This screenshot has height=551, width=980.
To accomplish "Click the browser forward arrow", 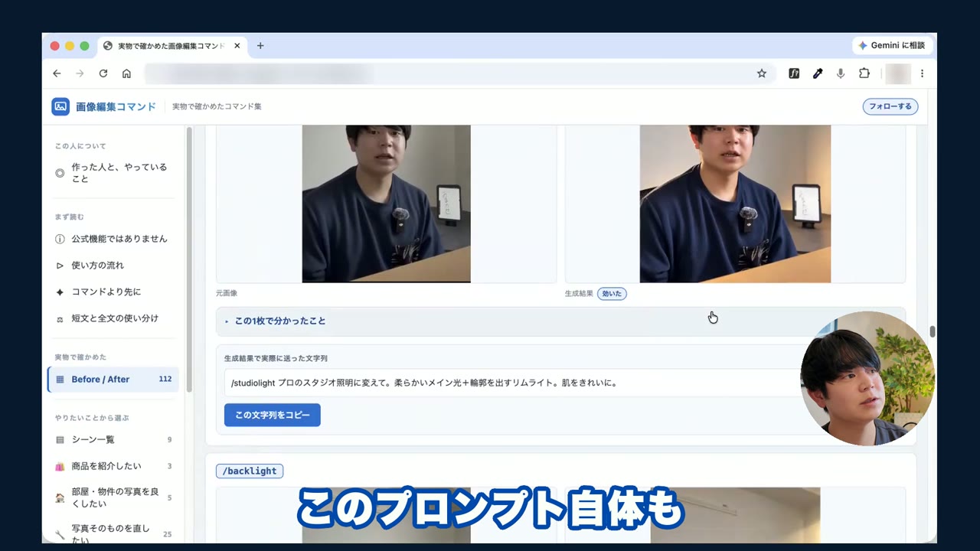I will point(80,73).
